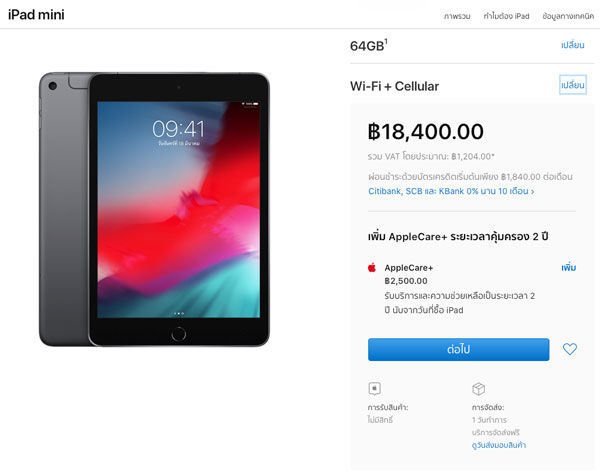
Task: Click the Wi-Fi + Cellular label
Action: pyautogui.click(x=394, y=86)
